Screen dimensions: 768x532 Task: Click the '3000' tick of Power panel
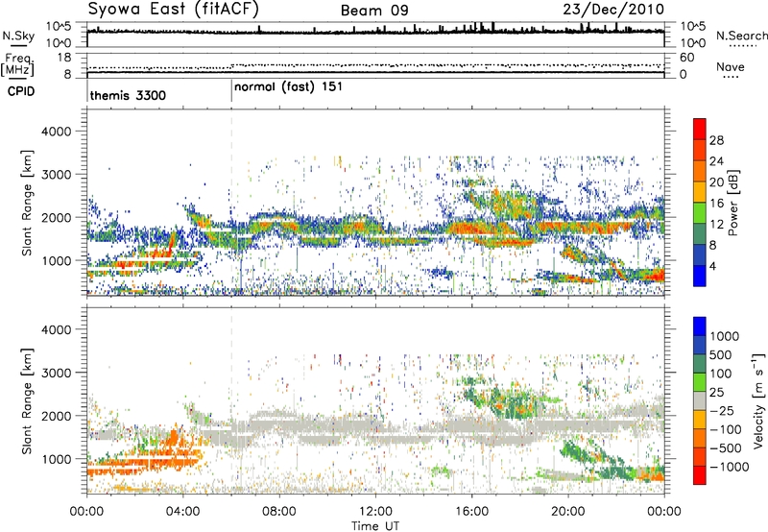[56, 175]
